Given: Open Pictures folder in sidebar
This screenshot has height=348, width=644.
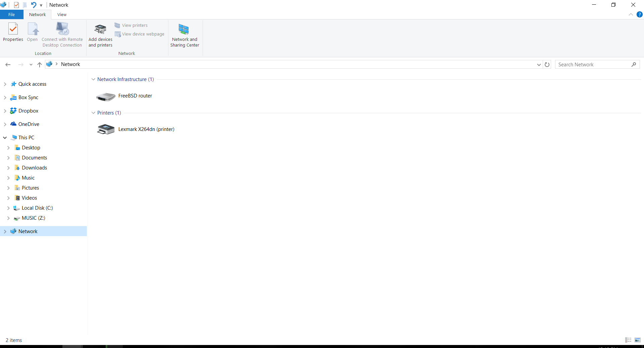Looking at the screenshot, I should tap(30, 188).
